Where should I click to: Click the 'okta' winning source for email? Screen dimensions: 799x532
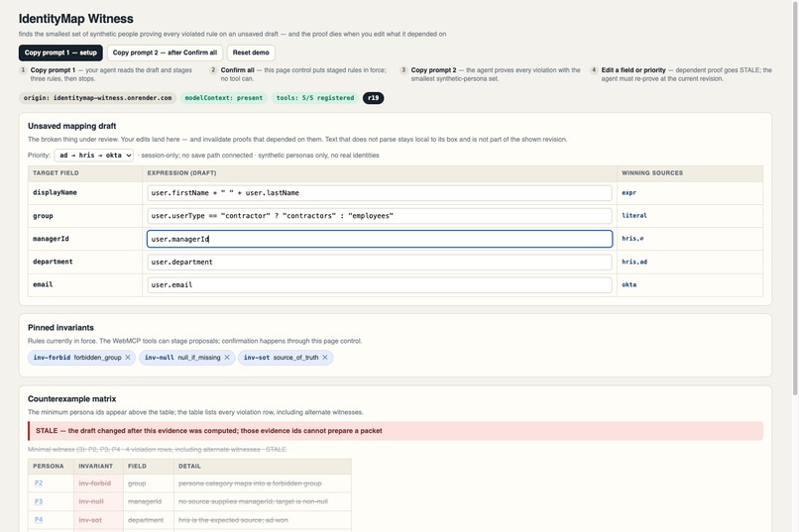(628, 284)
